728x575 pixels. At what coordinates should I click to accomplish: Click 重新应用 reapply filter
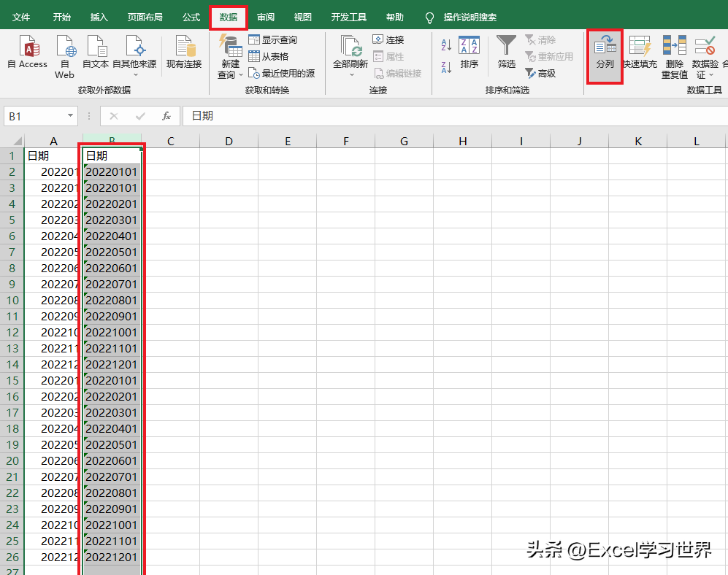549,57
